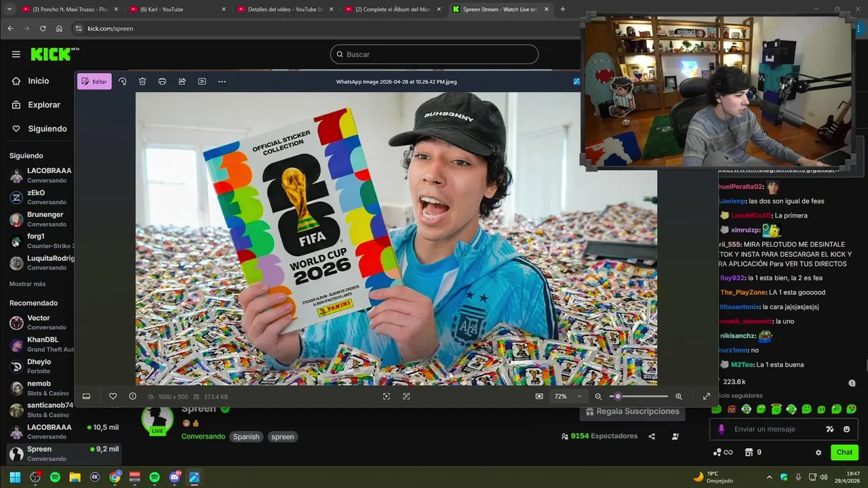The image size is (868, 488).
Task: Click the Spanish language tag
Action: pos(246,437)
